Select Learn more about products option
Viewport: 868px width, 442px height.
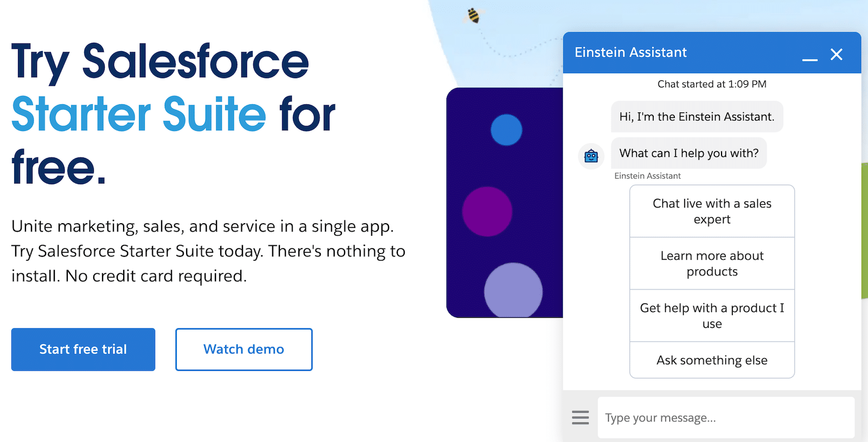pyautogui.click(x=712, y=263)
